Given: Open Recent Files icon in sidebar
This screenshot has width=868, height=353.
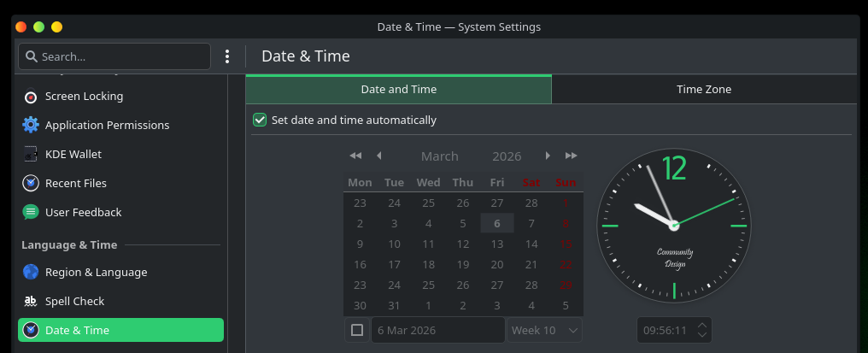Looking at the screenshot, I should (31, 184).
